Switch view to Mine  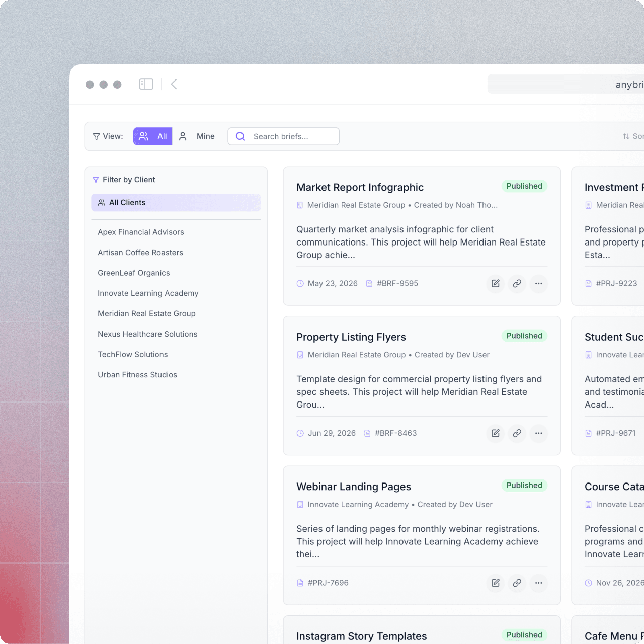[x=197, y=136]
